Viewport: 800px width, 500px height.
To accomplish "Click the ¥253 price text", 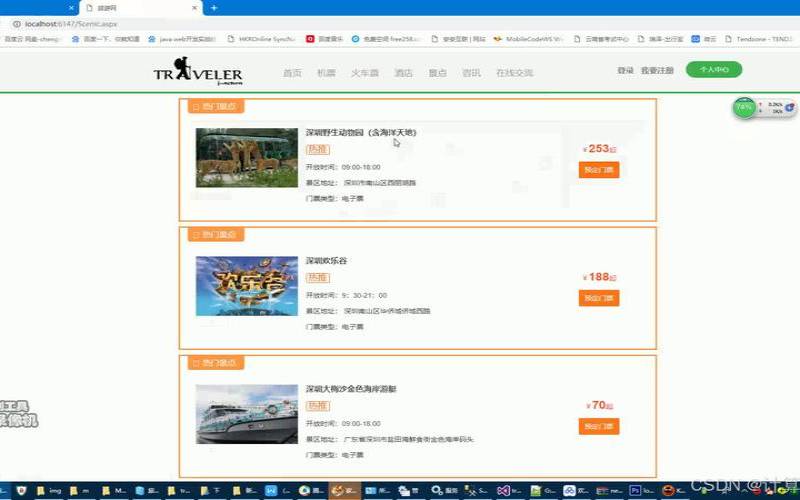I will (599, 149).
